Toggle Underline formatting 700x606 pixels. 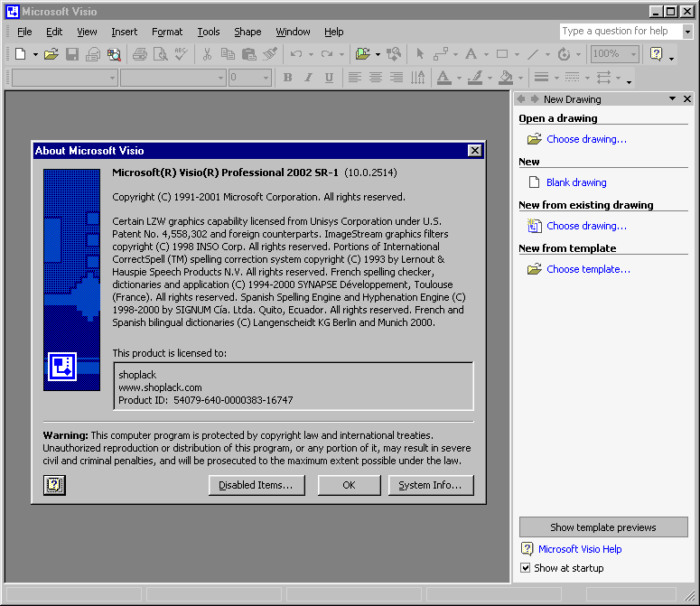330,78
